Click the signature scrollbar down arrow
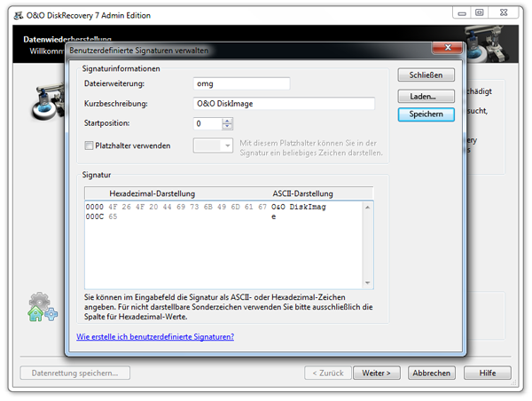The height and width of the screenshot is (401, 532). pyautogui.click(x=367, y=283)
